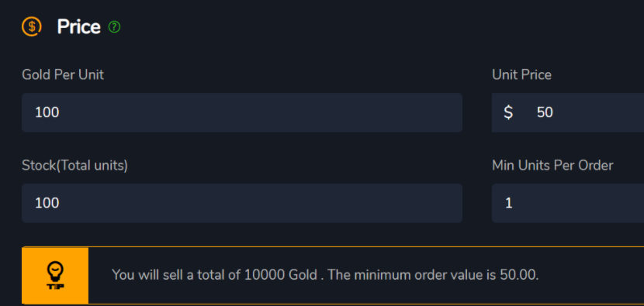The height and width of the screenshot is (306, 644).
Task: Click the orange dollar coin Price icon
Action: [32, 27]
